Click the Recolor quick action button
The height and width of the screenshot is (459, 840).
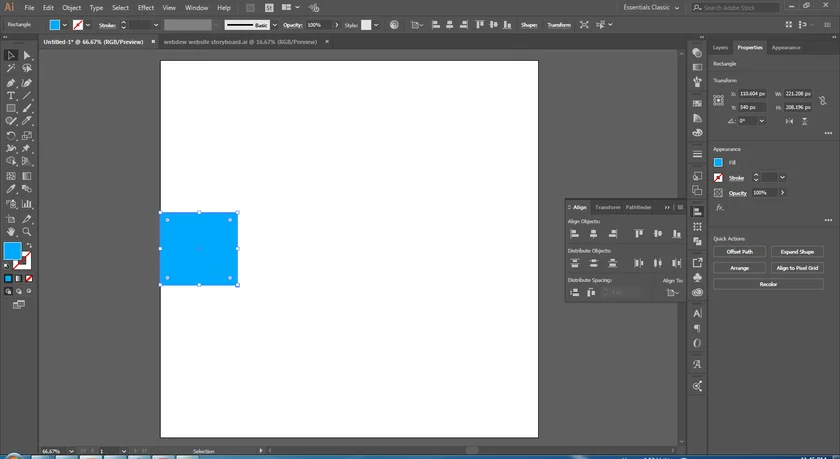coord(768,284)
